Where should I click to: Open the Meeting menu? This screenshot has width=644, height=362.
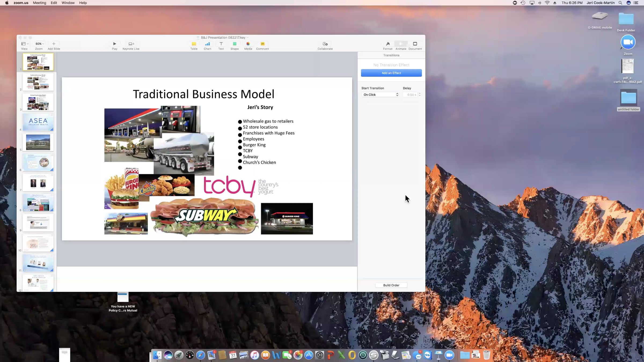click(39, 3)
